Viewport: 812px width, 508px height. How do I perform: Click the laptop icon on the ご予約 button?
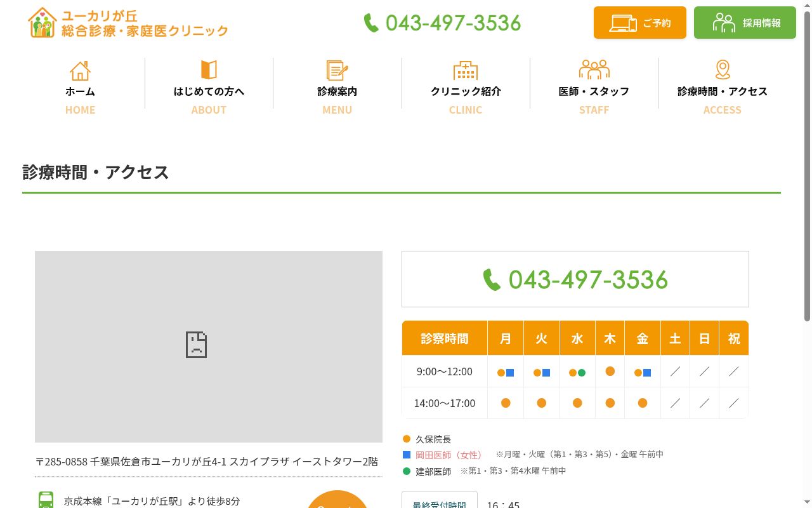623,23
